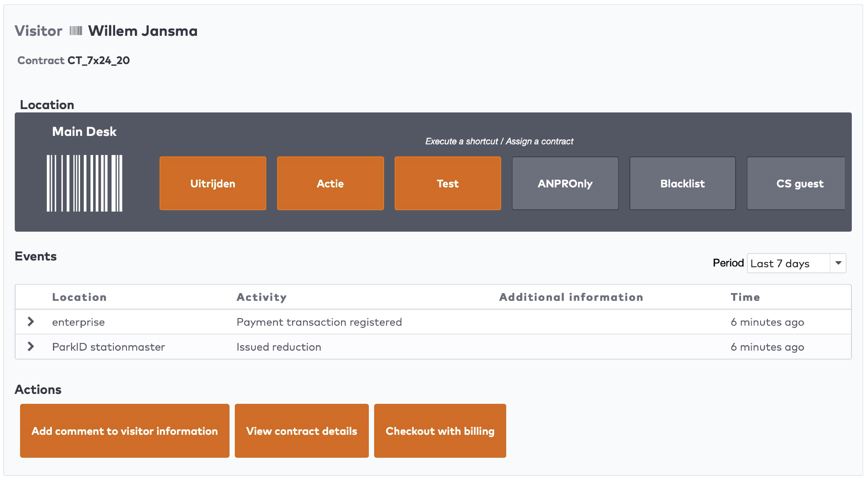
Task: Sort events by Location column header
Action: (x=79, y=297)
